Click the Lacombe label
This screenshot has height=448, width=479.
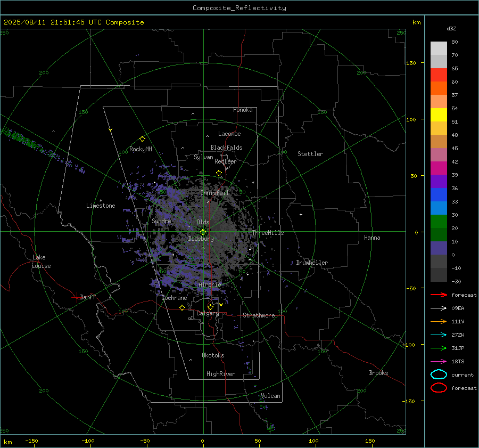click(x=229, y=134)
